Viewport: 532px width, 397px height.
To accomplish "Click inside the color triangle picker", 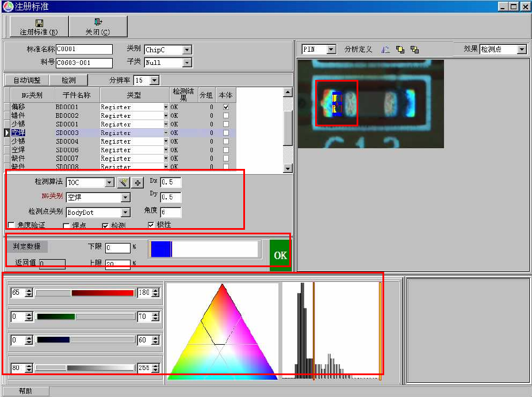I will (222, 332).
